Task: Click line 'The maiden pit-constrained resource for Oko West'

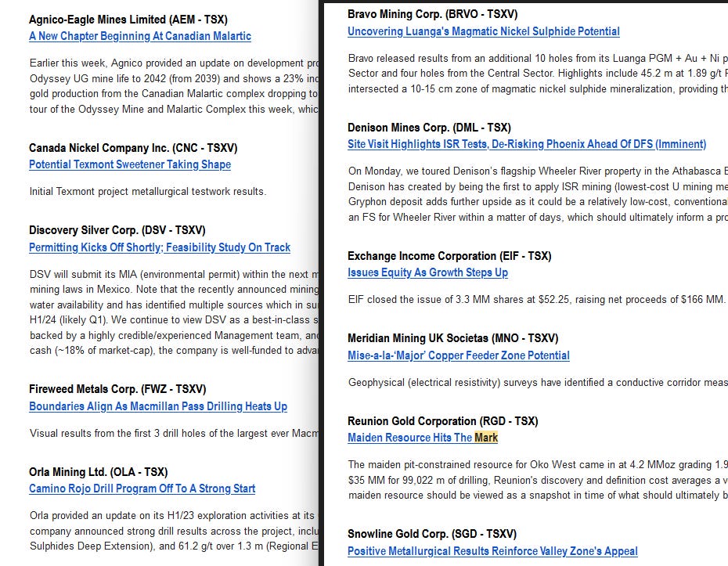Action: pos(538,465)
